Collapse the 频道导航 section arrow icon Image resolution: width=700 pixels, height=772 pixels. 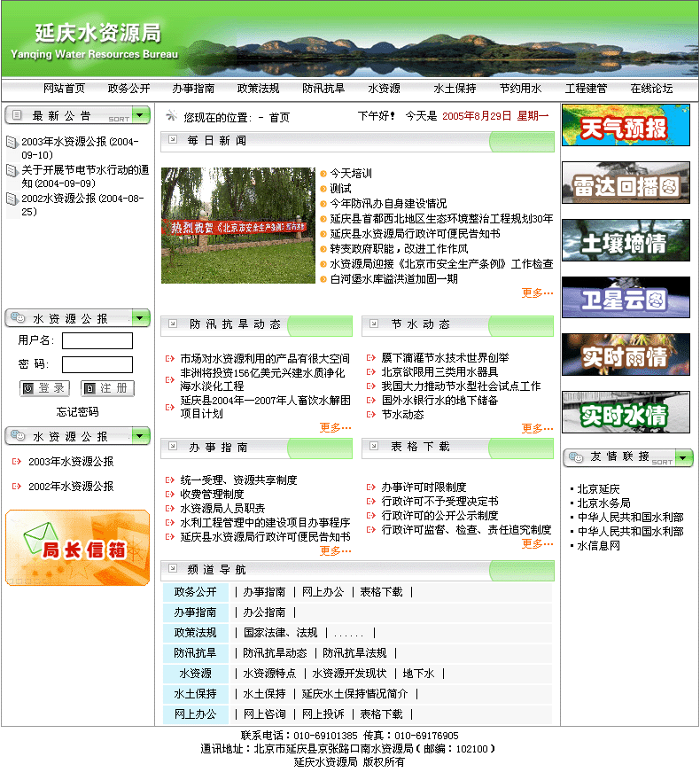[x=173, y=568]
